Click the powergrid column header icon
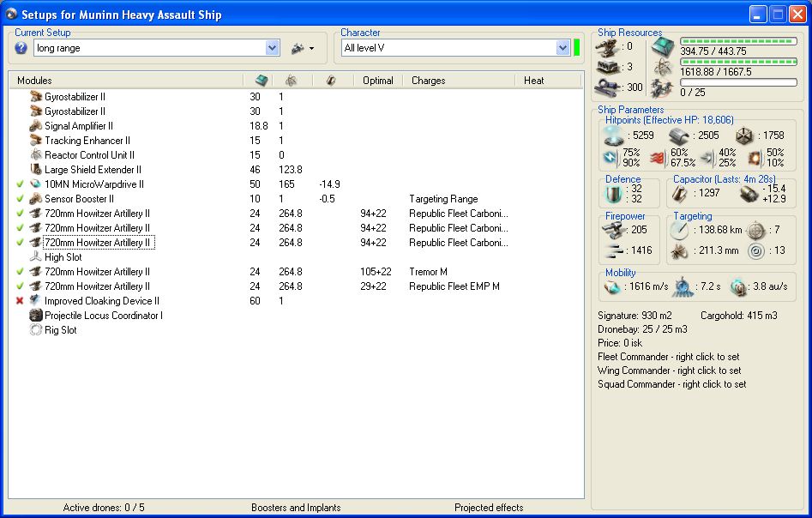Viewport: 812px width, 518px height. [x=291, y=81]
